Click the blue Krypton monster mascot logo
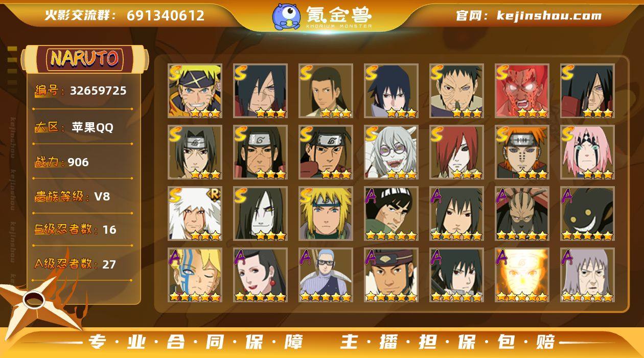The width and height of the screenshot is (644, 358). click(x=286, y=16)
